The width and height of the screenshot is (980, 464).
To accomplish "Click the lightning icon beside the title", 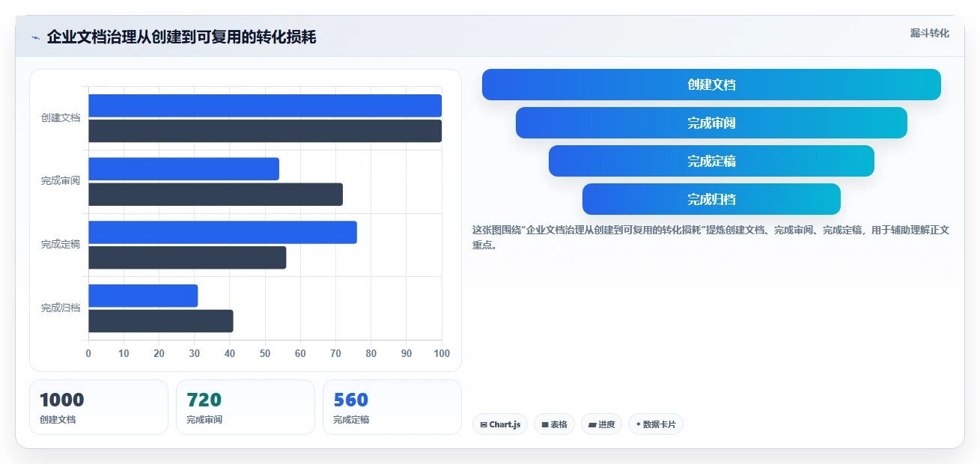I will 36,37.
